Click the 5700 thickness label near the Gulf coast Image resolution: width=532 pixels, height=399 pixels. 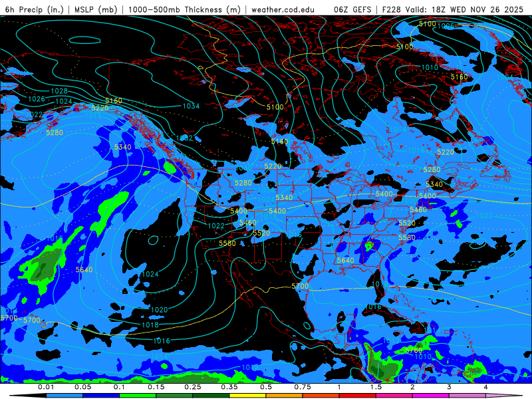click(x=300, y=286)
